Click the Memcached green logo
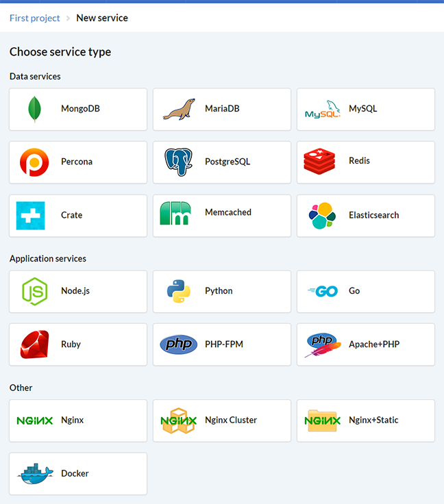Image resolution: width=444 pixels, height=504 pixels. (175, 214)
